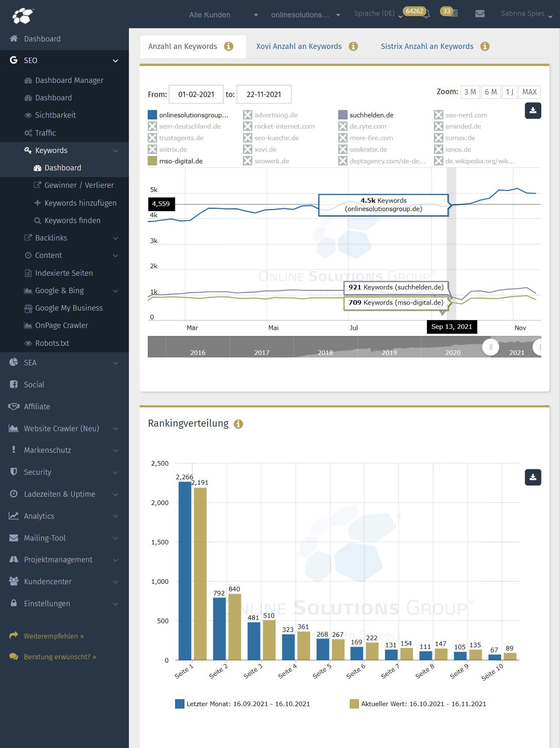The width and height of the screenshot is (560, 748).
Task: Enable de.ryte.com series in legend
Action: click(x=362, y=126)
